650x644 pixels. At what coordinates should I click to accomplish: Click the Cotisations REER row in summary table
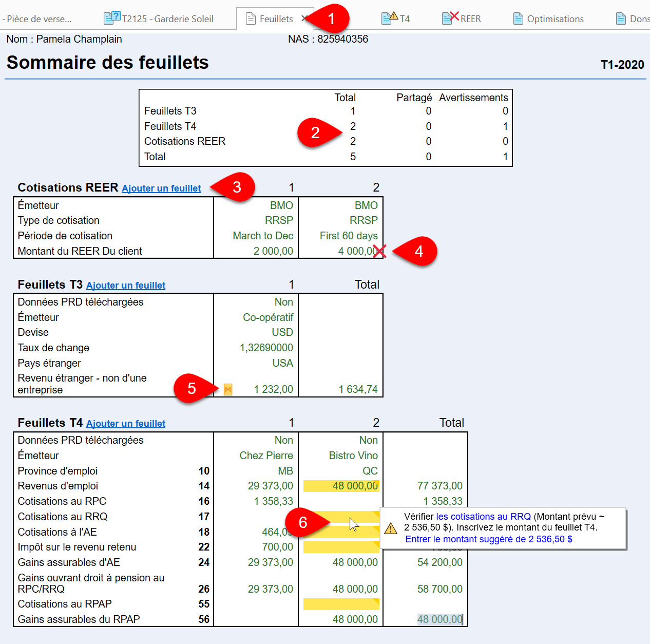coord(326,141)
